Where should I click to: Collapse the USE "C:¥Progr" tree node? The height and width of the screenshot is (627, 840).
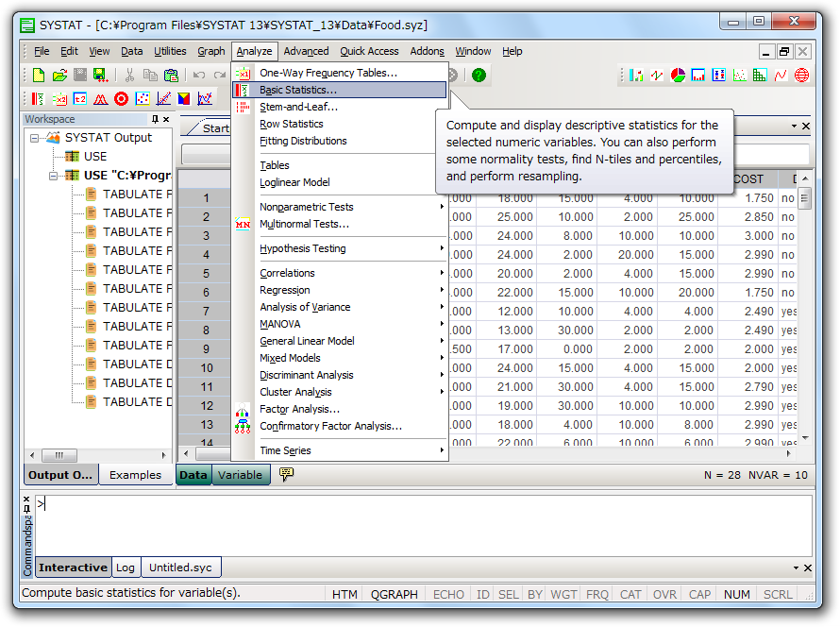[53, 176]
